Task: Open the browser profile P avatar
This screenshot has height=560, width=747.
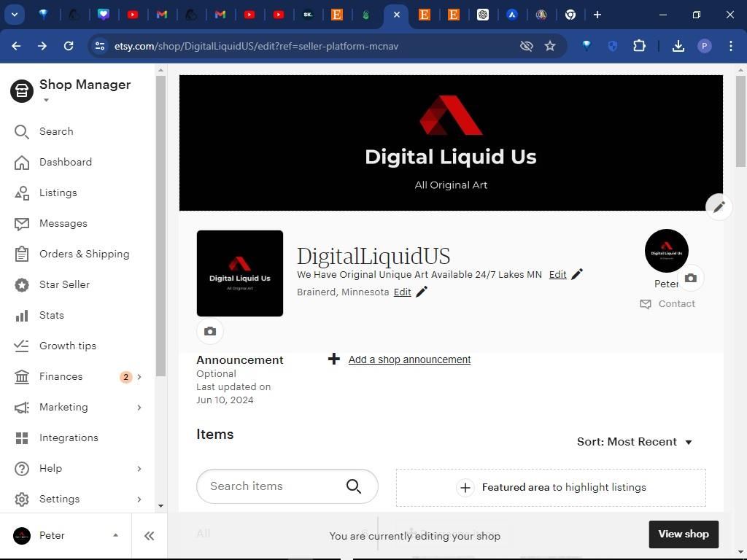Action: click(x=704, y=46)
